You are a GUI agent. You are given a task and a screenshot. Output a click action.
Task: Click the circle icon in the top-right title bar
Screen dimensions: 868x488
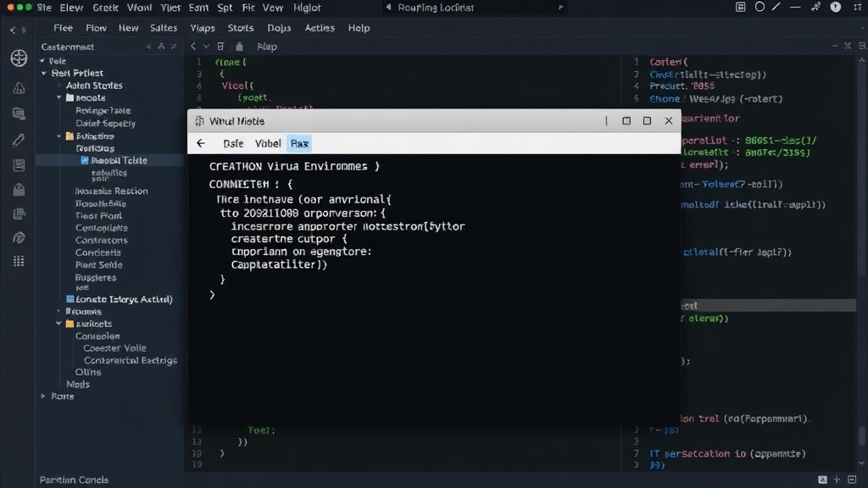(759, 7)
